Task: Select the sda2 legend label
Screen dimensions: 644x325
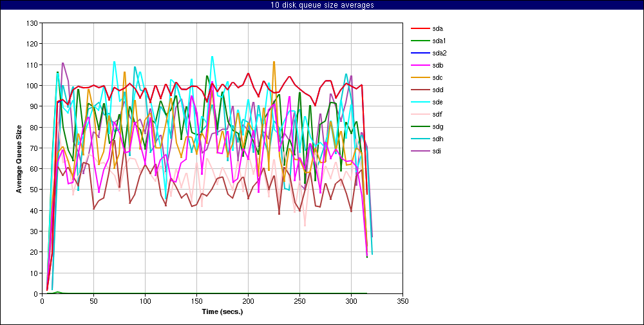Action: coord(439,53)
